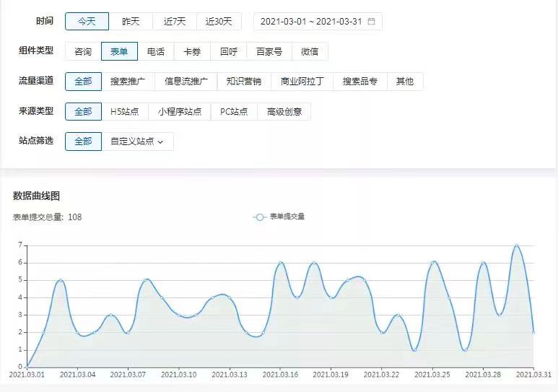Click the 来源类型 filter label
558x392 pixels.
click(x=36, y=110)
